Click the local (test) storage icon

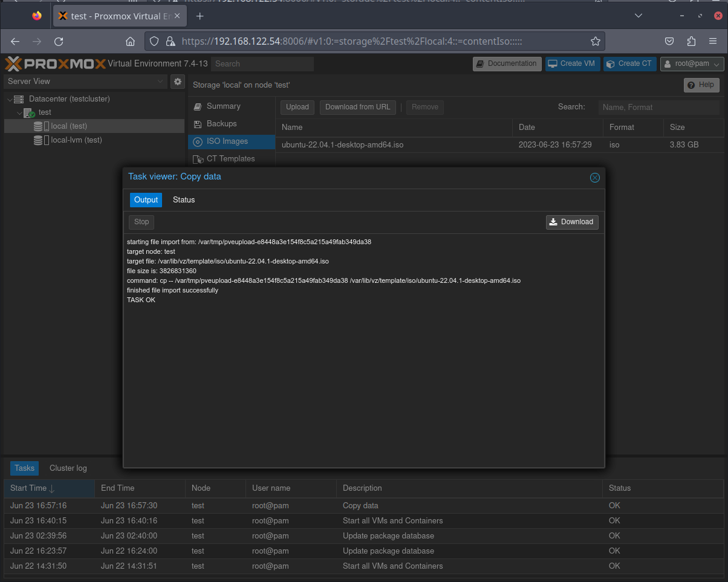[42, 126]
